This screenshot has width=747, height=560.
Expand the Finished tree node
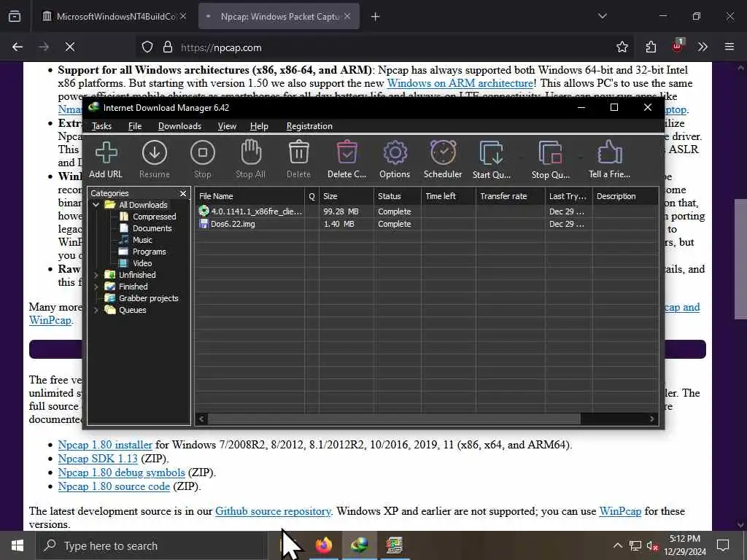click(x=96, y=287)
